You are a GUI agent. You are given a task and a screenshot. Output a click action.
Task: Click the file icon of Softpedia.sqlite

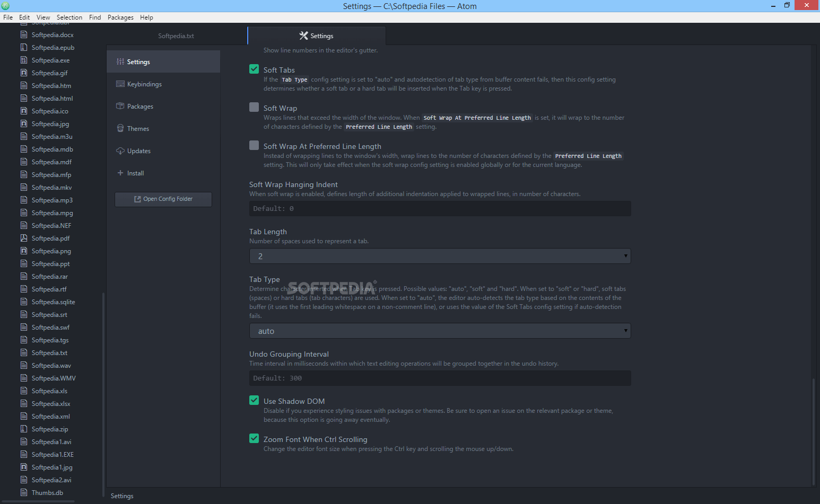24,302
